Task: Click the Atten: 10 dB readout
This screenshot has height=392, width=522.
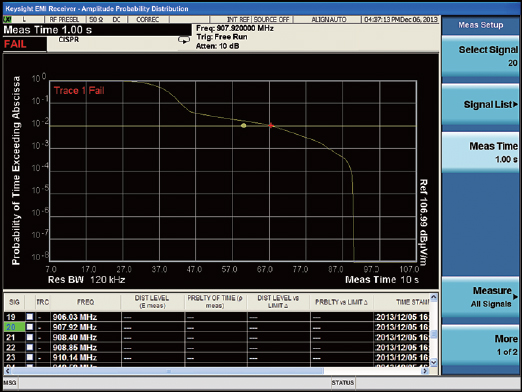Action: [217, 46]
